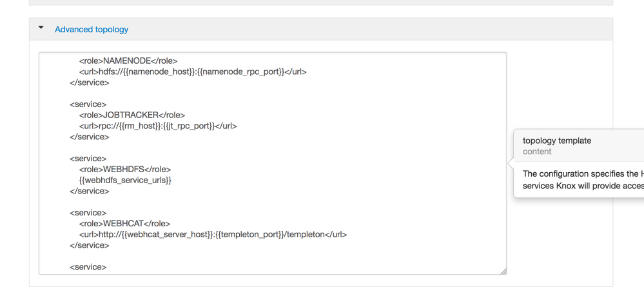Click the content label in the tooltip
The width and height of the screenshot is (644, 296).
point(537,152)
